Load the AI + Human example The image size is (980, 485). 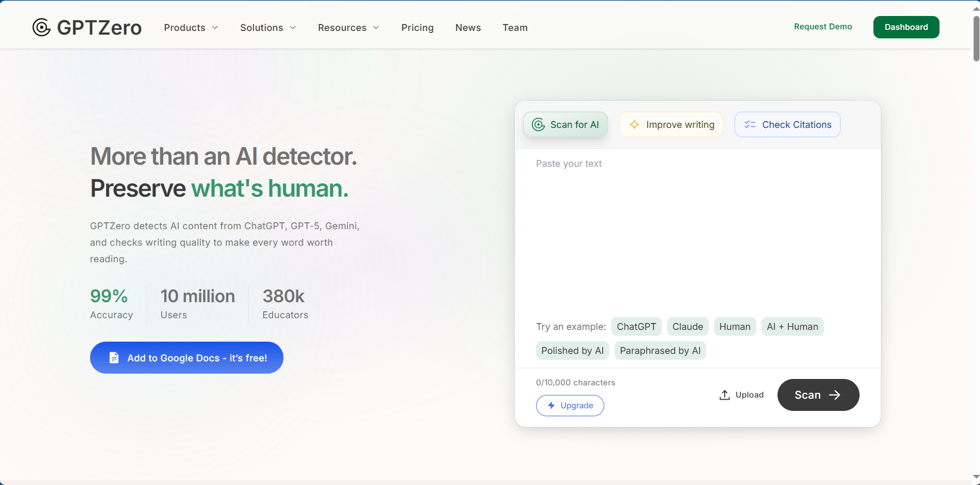792,327
